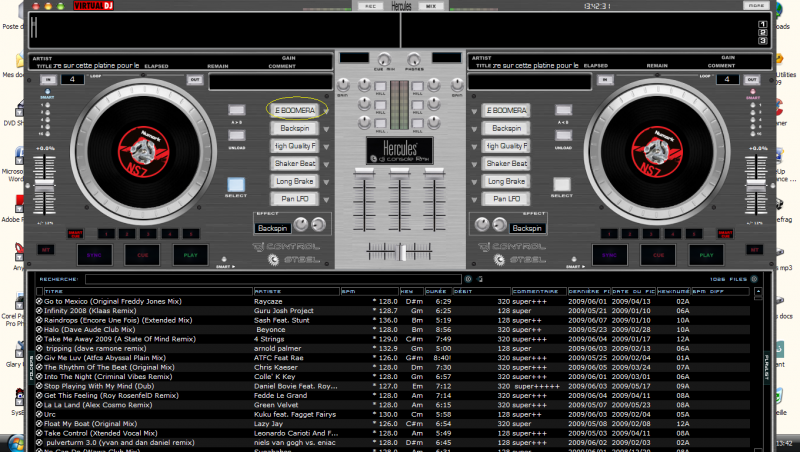The image size is (800, 452).
Task: Click the left deck pitch slider
Action: [x=45, y=185]
